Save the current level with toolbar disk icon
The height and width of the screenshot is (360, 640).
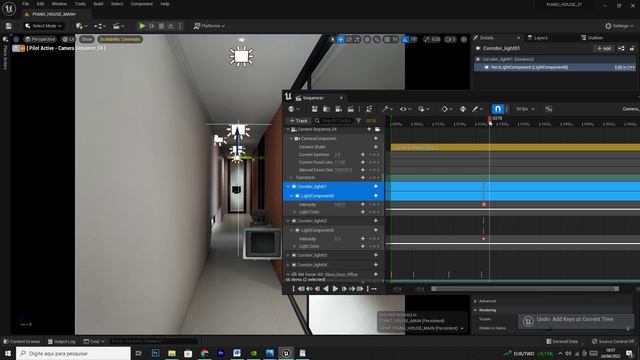click(9, 26)
